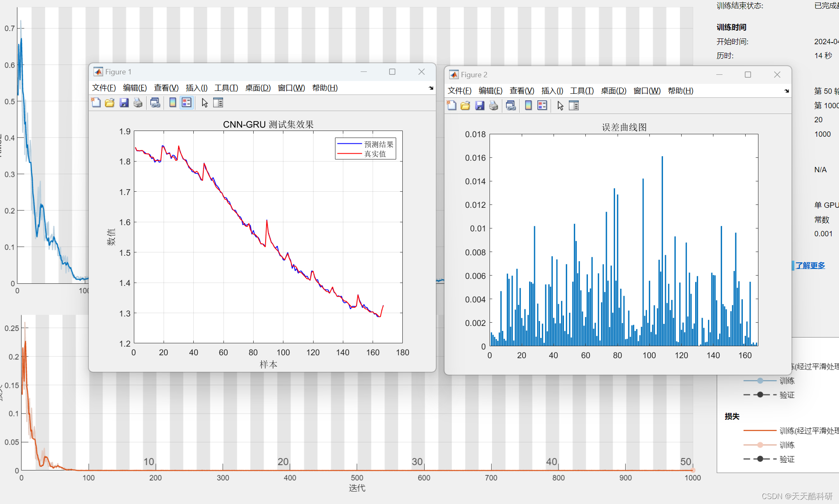Select the 查看(V) menu in Figure 2

point(520,90)
